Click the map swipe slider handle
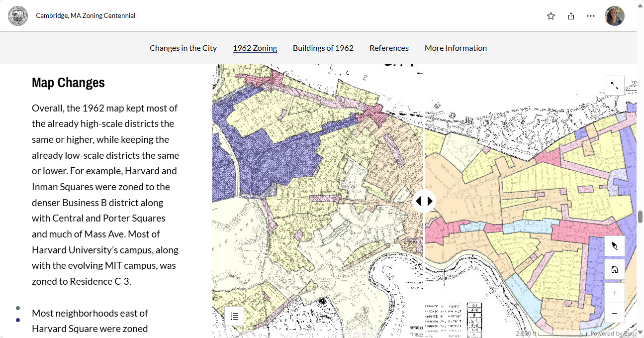Image resolution: width=644 pixels, height=338 pixels. tap(424, 201)
